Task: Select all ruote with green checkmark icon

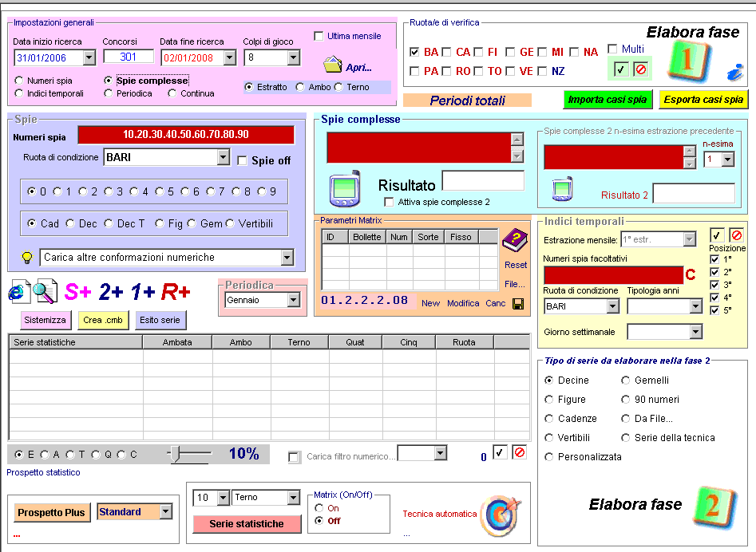Action: coord(621,69)
